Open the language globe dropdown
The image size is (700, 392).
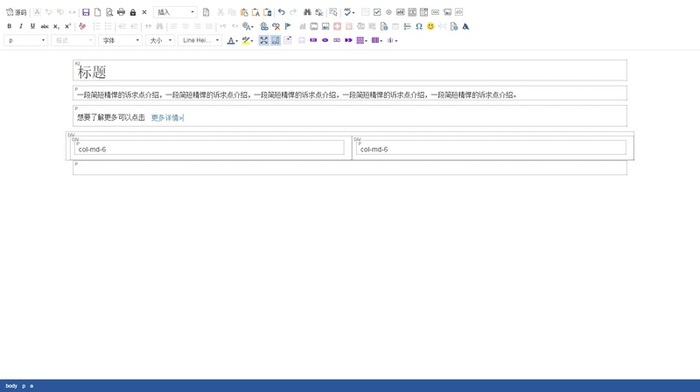pyautogui.click(x=248, y=26)
